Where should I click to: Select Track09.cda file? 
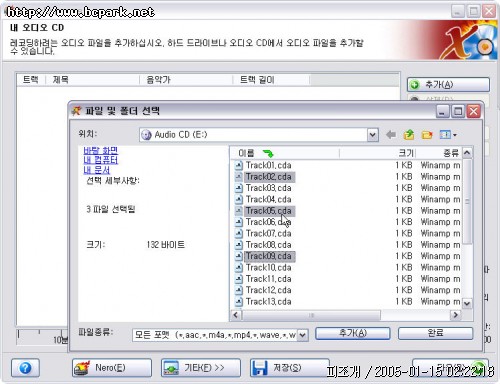click(269, 256)
